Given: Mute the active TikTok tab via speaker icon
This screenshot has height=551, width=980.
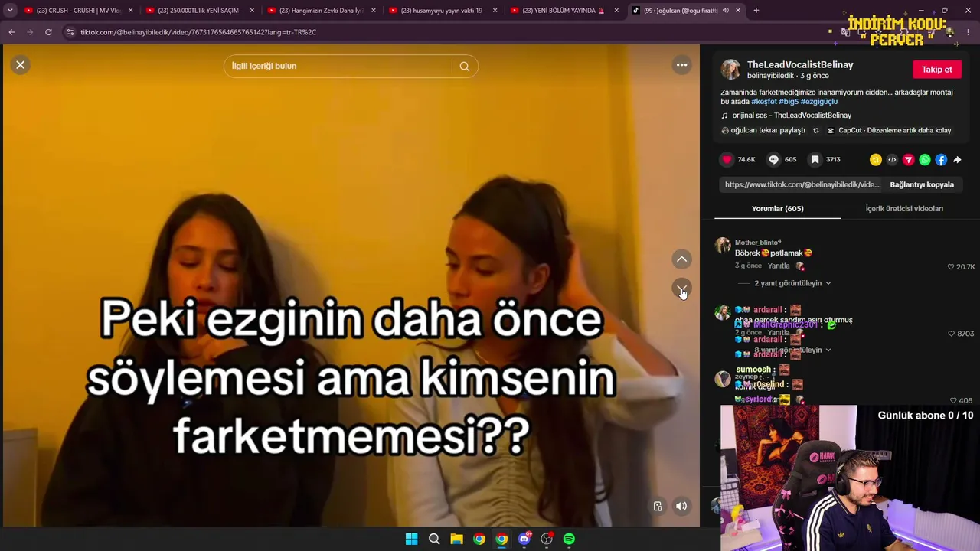Looking at the screenshot, I should [725, 11].
